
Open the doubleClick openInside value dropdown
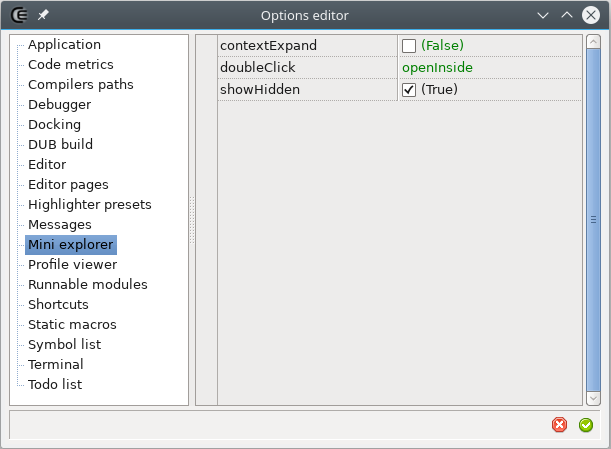click(x=488, y=68)
